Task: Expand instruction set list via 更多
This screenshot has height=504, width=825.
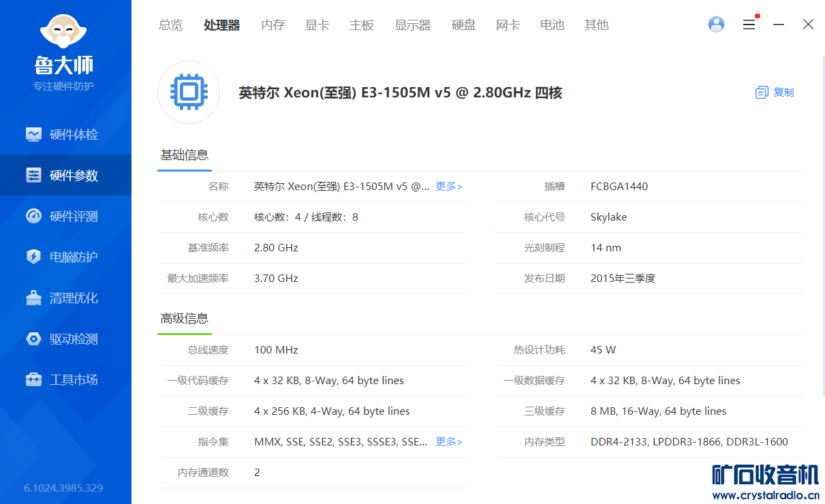Action: (449, 442)
